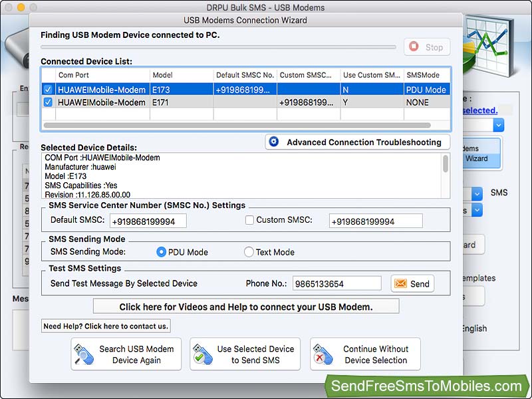Click the Send envelope icon
This screenshot has height=399, width=532.
[400, 283]
